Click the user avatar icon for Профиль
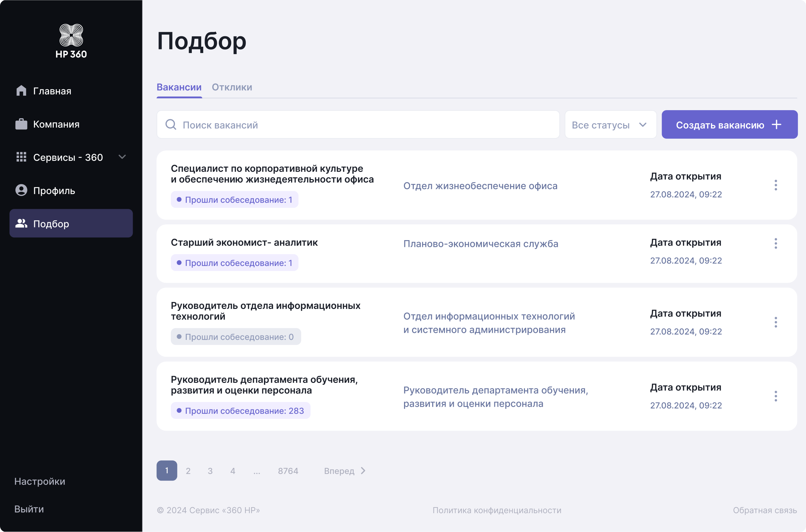806x532 pixels. click(21, 190)
